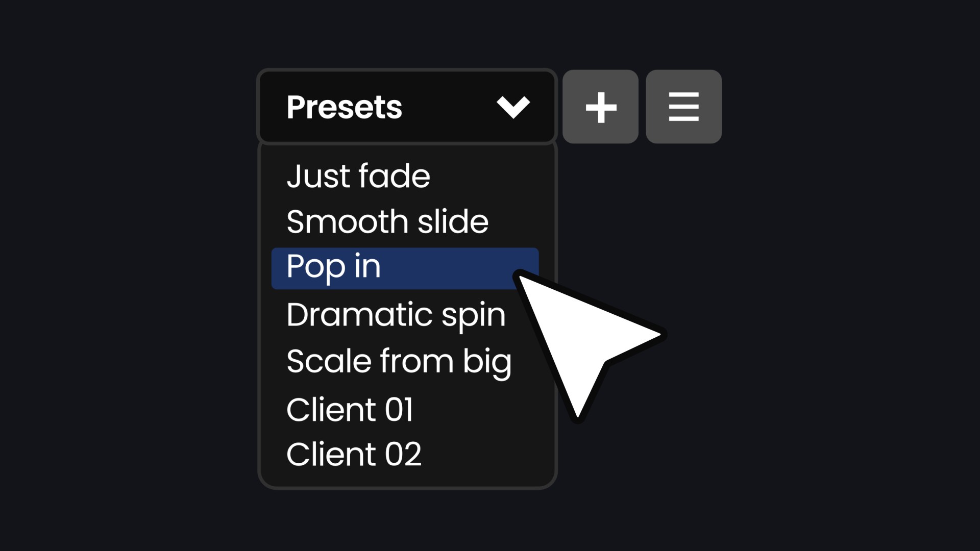Choose Dramatic spin from the list
This screenshot has height=551, width=980.
[x=396, y=314]
